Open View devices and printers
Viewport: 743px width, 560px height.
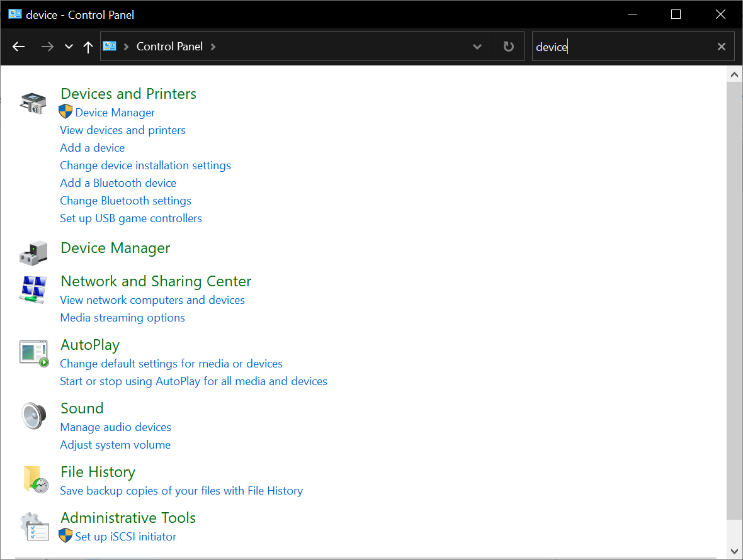pos(122,130)
